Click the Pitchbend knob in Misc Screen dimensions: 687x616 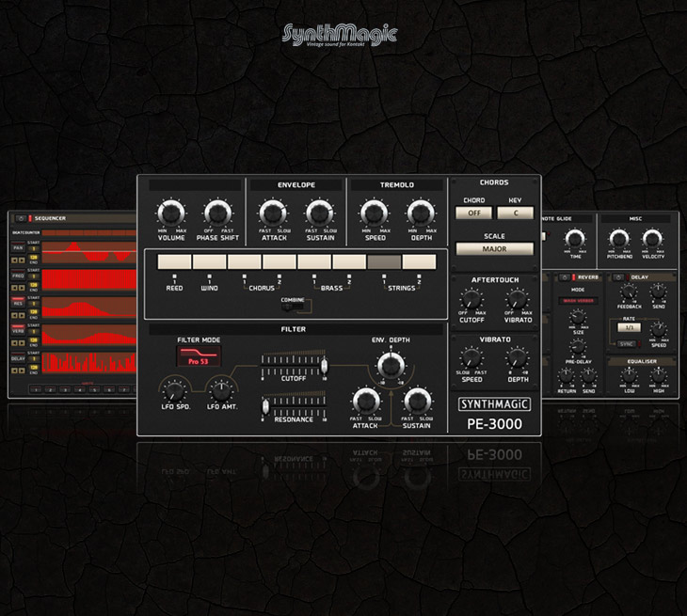pos(618,239)
